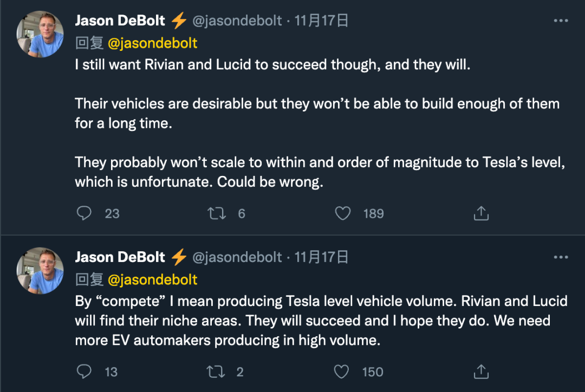
Task: Click the @jasondebolt reply mention in first tweet
Action: coord(153,43)
